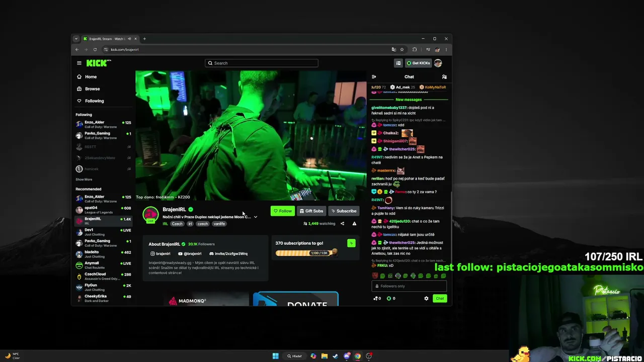
Task: Expand the stream title dropdown chevron
Action: pyautogui.click(x=256, y=217)
